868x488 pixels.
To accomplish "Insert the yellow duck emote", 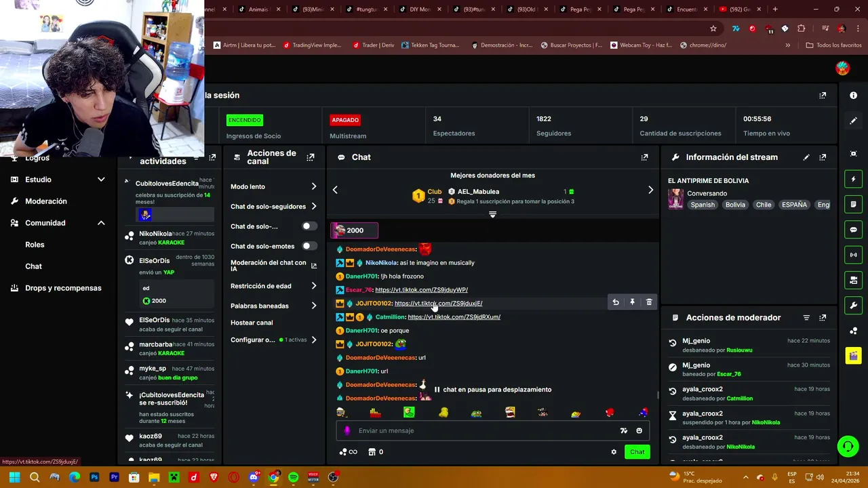I will (x=443, y=412).
